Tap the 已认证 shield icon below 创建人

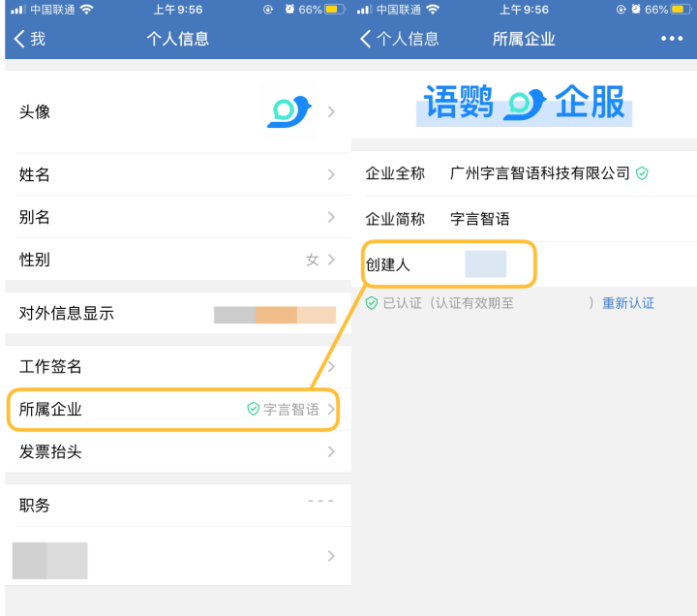point(371,303)
